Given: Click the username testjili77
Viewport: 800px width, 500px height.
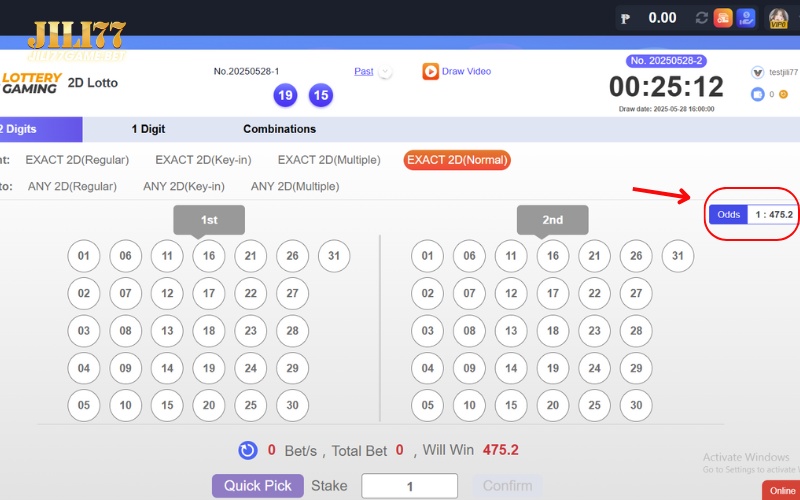Looking at the screenshot, I should 784,72.
